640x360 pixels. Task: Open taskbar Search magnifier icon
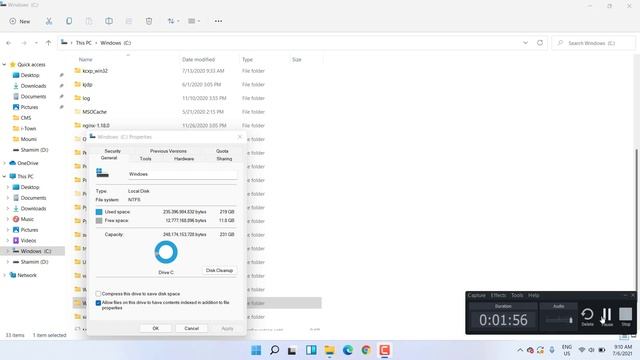pyautogui.click(x=275, y=350)
